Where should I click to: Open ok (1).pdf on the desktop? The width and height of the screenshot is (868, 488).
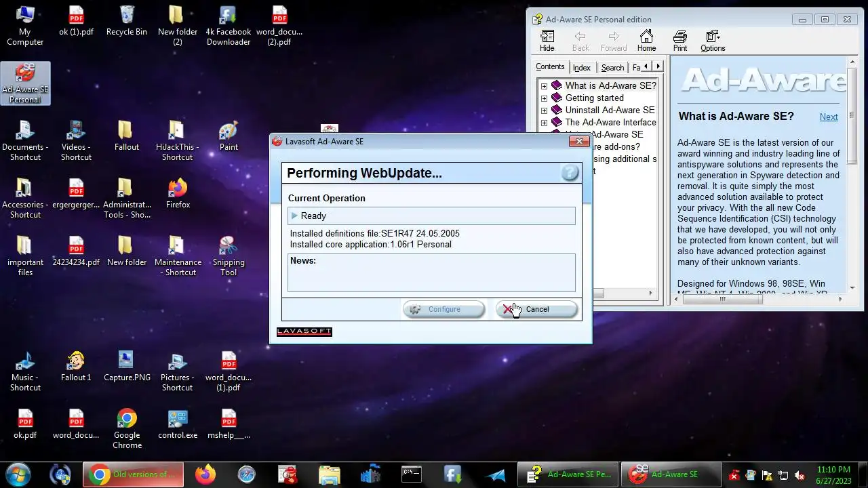click(76, 22)
